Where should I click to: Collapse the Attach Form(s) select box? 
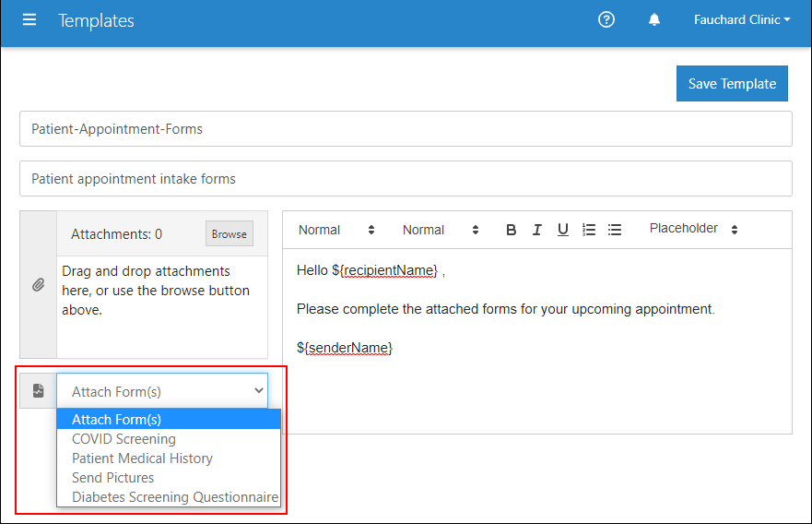tap(162, 391)
